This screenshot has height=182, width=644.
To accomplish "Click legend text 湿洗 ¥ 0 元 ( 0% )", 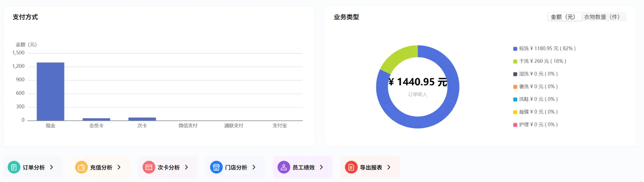I will pyautogui.click(x=538, y=74).
